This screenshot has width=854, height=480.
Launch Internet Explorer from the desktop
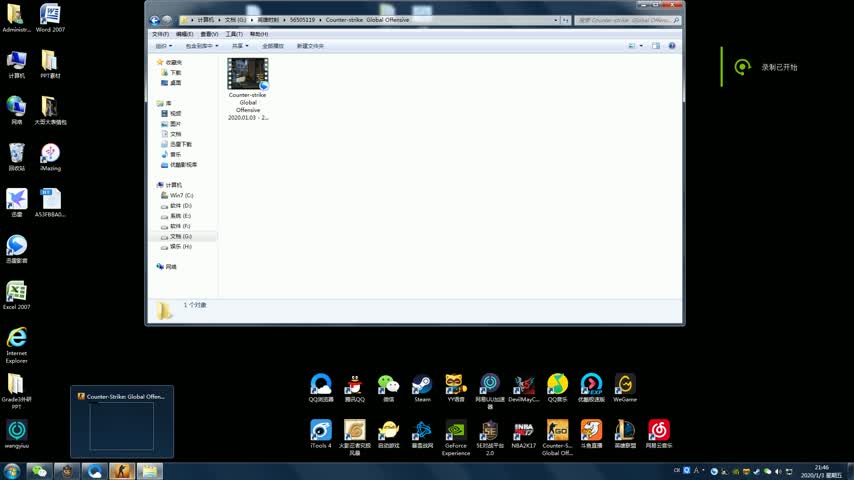[16, 345]
